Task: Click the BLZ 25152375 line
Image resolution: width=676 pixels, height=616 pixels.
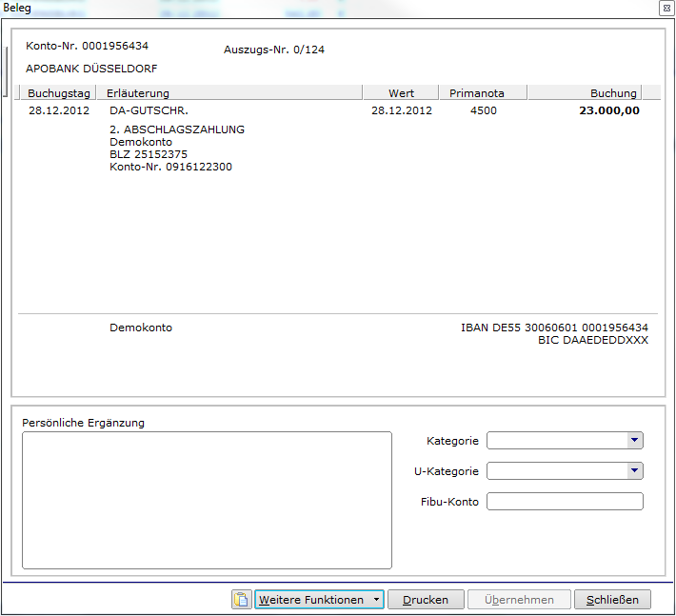Action: [x=149, y=154]
